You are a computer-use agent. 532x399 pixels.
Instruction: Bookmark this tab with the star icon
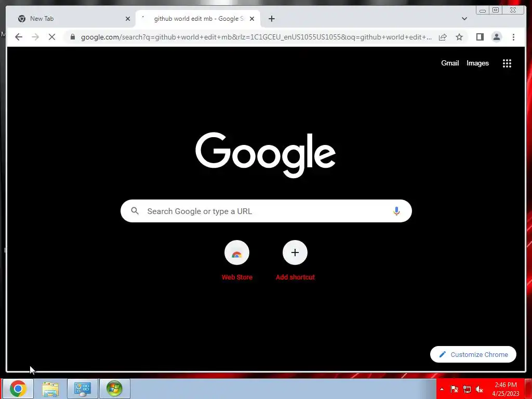(x=459, y=37)
